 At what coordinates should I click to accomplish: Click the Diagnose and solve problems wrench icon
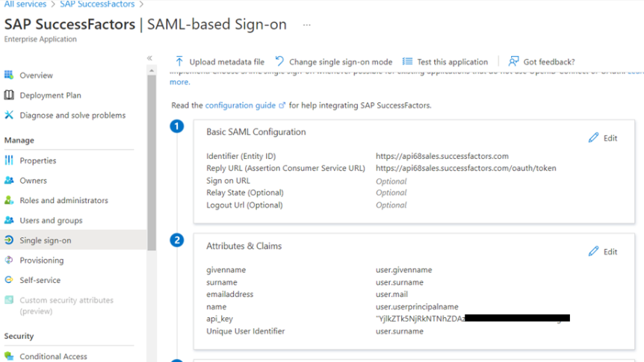pyautogui.click(x=9, y=115)
